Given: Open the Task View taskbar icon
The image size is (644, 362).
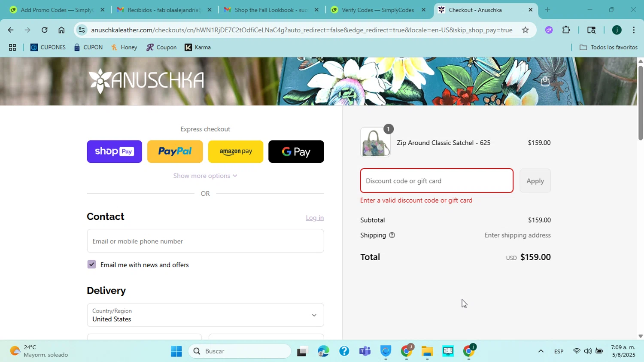Looking at the screenshot, I should click(x=303, y=351).
